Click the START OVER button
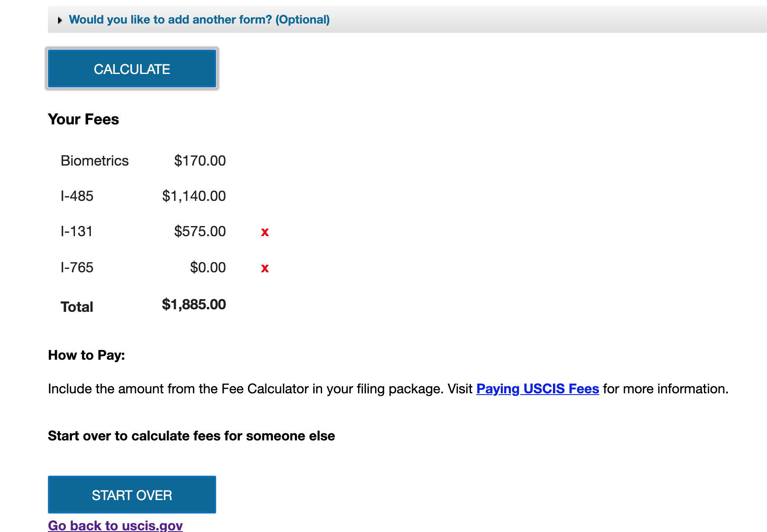This screenshot has width=767, height=532. point(132,495)
